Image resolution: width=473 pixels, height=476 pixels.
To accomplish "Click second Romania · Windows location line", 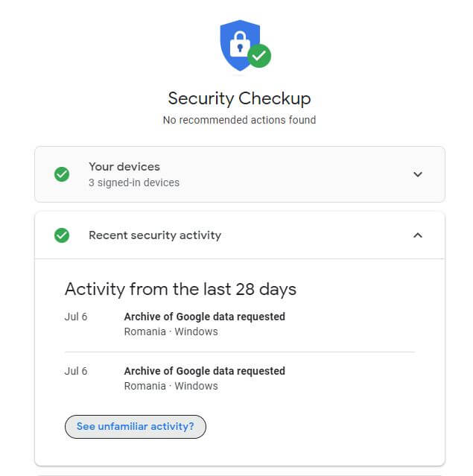I will pyautogui.click(x=171, y=386).
